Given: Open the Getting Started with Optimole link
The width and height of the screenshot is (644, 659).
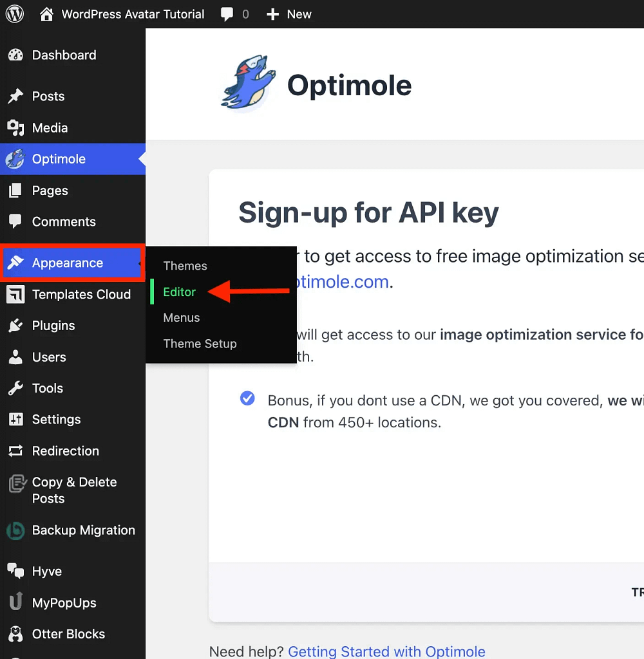Looking at the screenshot, I should (386, 651).
